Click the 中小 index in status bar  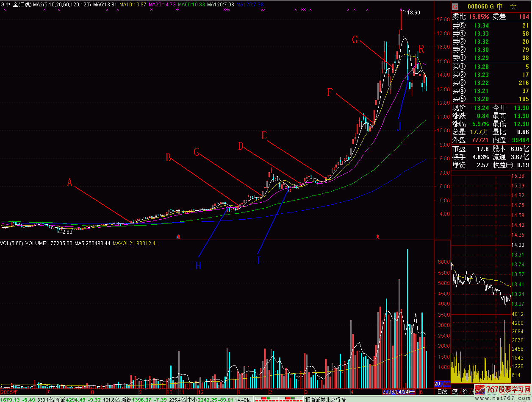click(x=193, y=399)
